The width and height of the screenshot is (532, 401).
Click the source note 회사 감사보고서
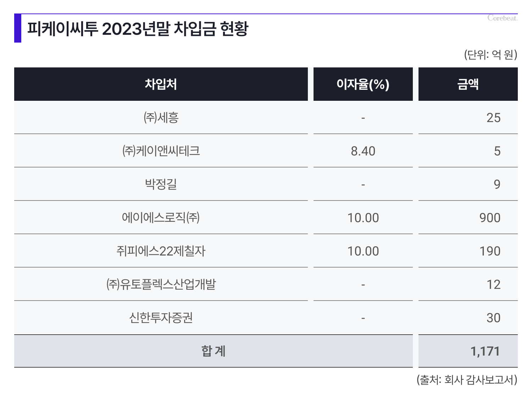coord(478,380)
